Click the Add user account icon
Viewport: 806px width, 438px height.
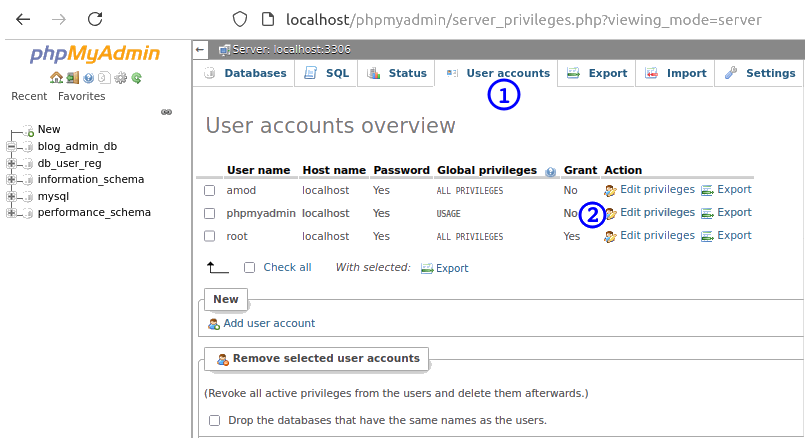click(x=214, y=324)
